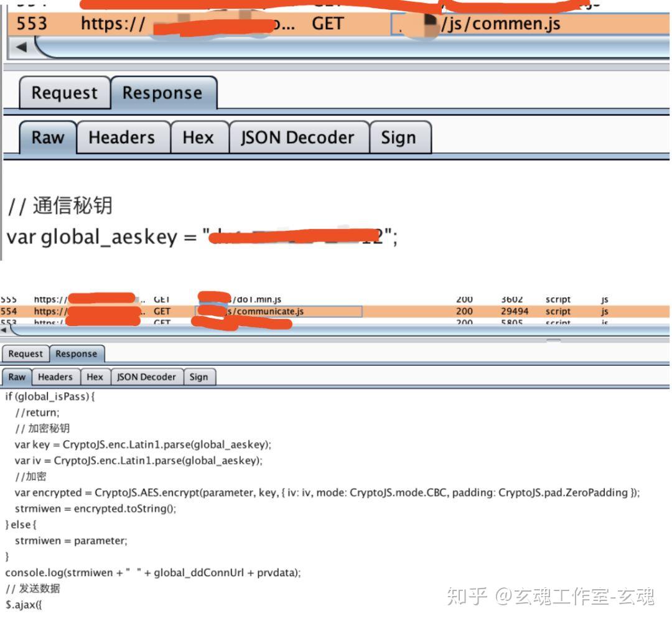Viewport: 672px width, 624px height.
Task: Click the 29494 length cell in row 554
Action: click(x=515, y=311)
